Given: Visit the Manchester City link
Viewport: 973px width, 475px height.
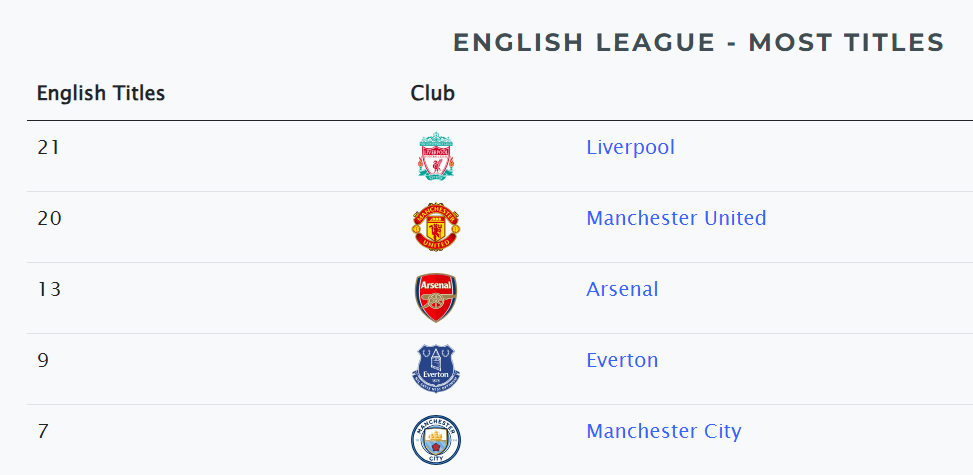Looking at the screenshot, I should [x=664, y=432].
